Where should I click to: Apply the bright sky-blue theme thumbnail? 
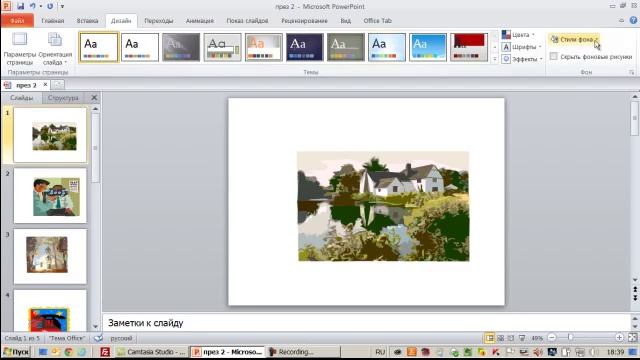point(428,47)
